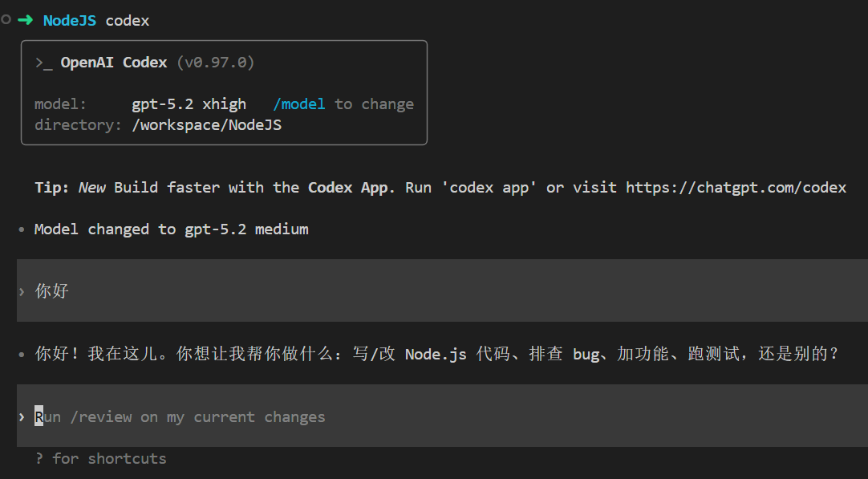Click the bullet before "Model changed" message

(x=22, y=229)
